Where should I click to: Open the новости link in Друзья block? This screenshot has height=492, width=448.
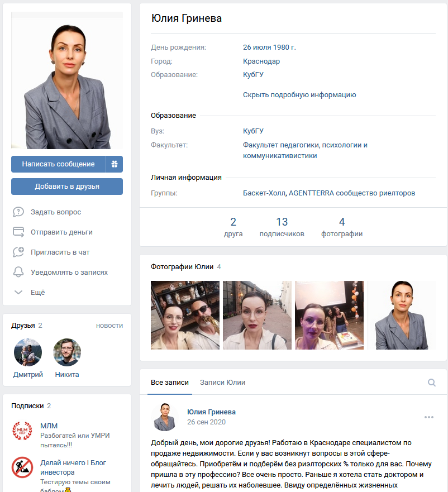[109, 326]
